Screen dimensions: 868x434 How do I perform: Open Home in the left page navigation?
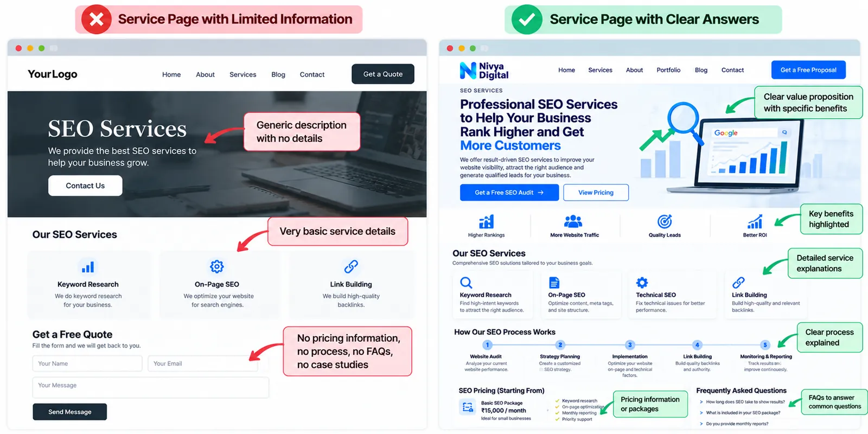171,75
